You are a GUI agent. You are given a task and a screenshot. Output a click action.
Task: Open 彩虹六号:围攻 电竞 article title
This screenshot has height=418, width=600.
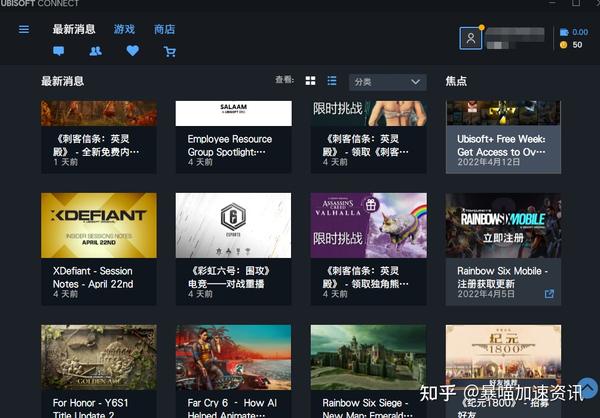click(228, 278)
